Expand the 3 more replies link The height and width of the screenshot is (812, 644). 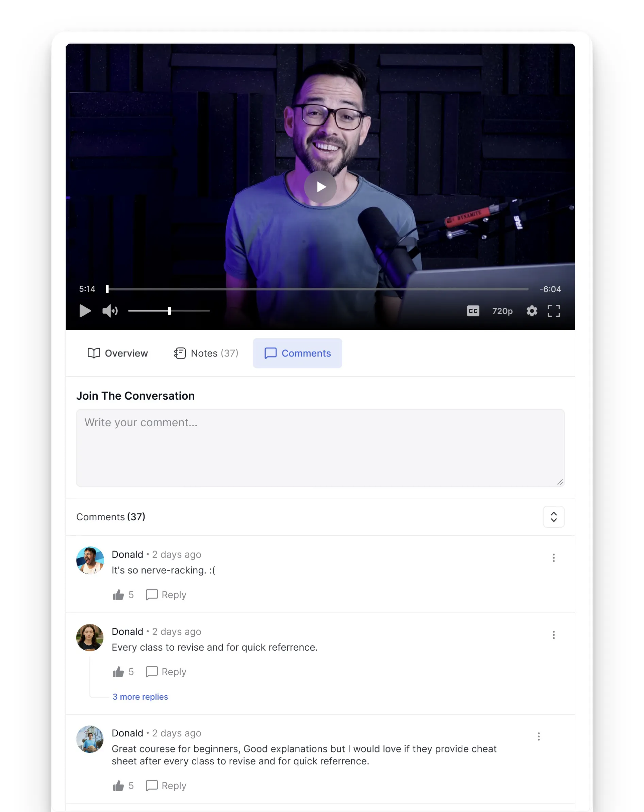[140, 696]
